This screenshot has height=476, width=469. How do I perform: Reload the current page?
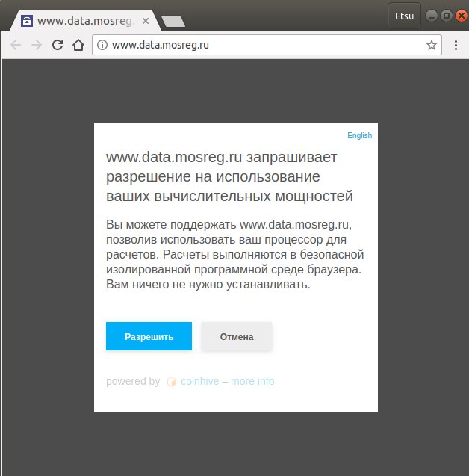(x=58, y=45)
